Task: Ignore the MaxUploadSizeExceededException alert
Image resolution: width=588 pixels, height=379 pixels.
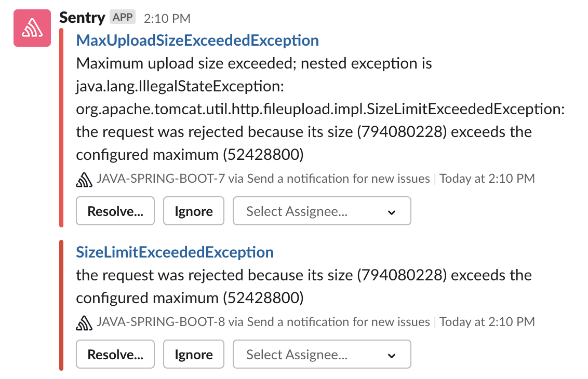Action: pyautogui.click(x=194, y=211)
